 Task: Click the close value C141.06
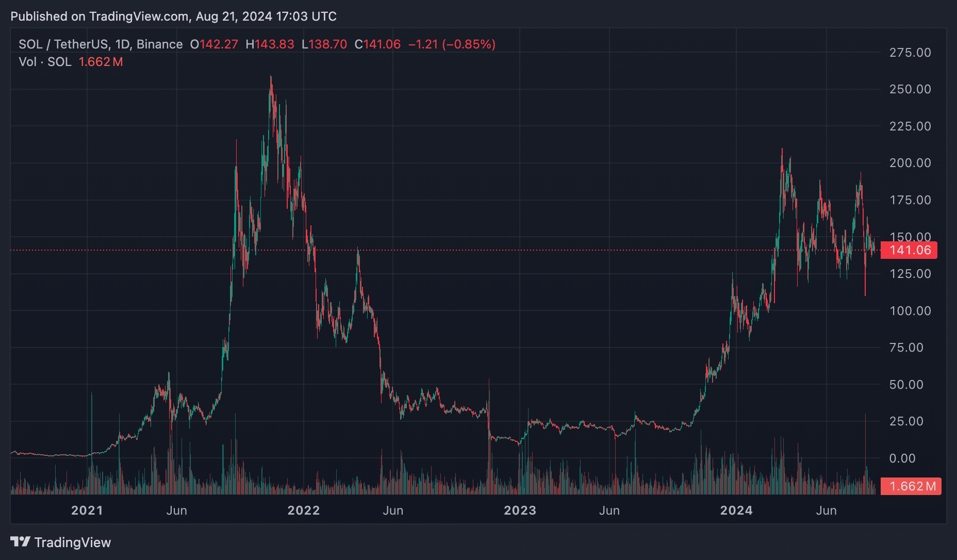pos(377,44)
